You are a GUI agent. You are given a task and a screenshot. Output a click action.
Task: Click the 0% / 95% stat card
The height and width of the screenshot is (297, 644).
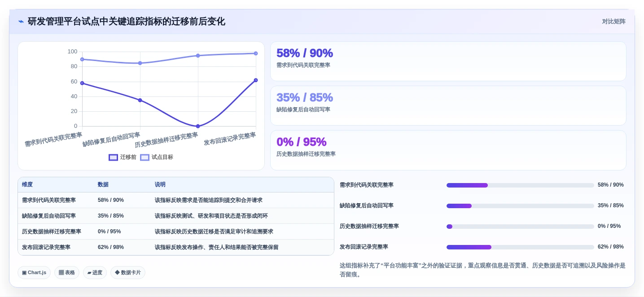click(448, 150)
